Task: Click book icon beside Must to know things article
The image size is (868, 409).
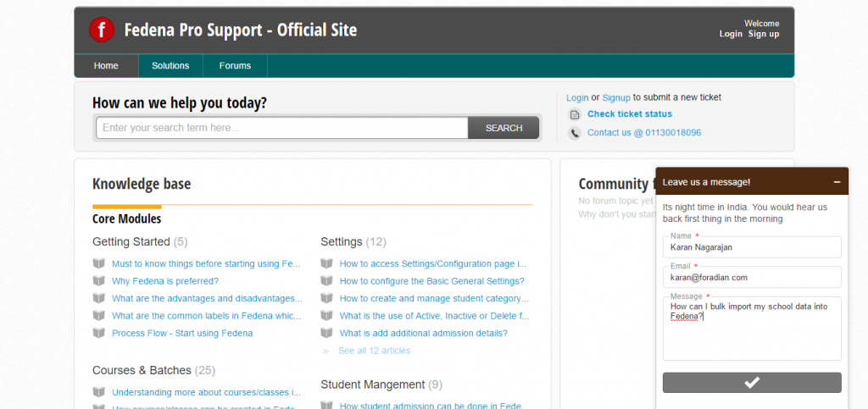Action: [98, 263]
